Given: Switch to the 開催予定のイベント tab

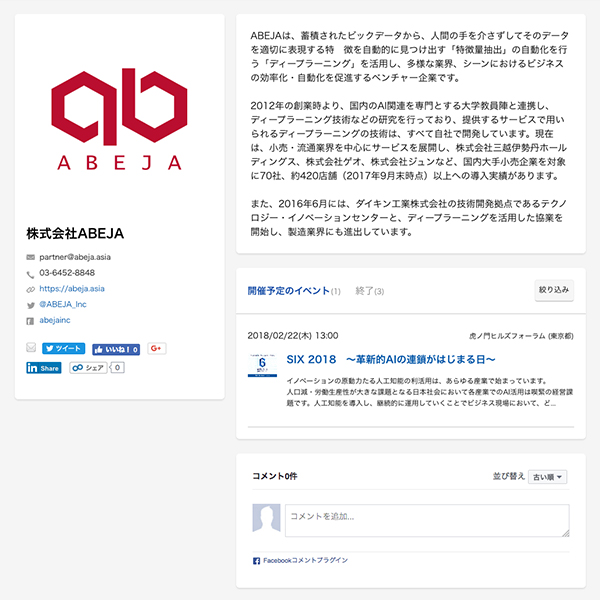Looking at the screenshot, I should point(288,291).
